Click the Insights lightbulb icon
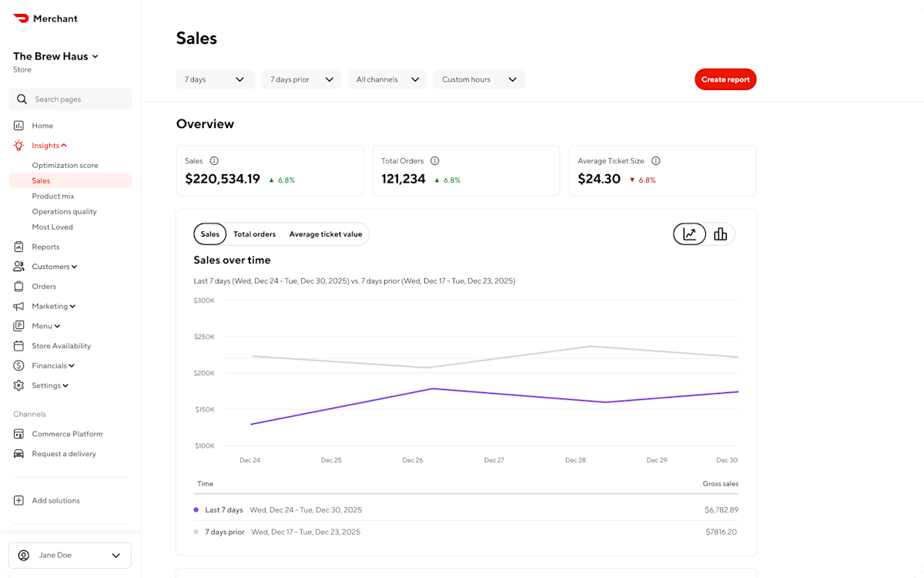This screenshot has height=578, width=924. [x=18, y=145]
